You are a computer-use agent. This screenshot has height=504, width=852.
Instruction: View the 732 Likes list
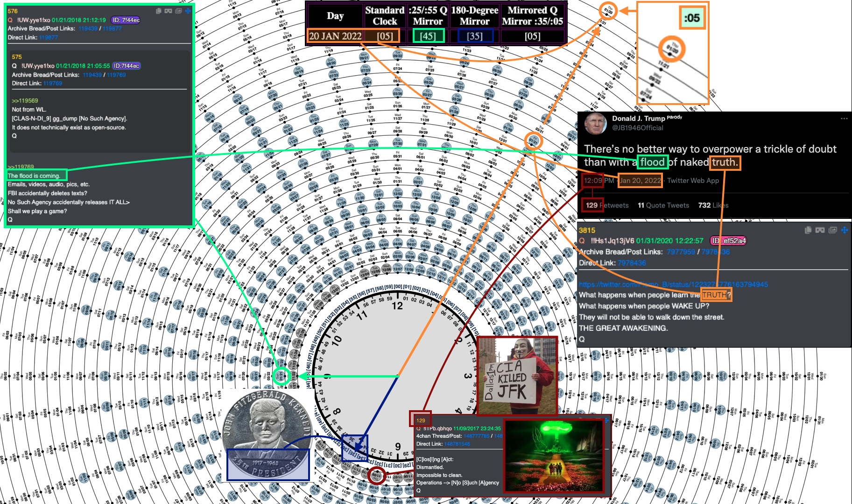(713, 205)
